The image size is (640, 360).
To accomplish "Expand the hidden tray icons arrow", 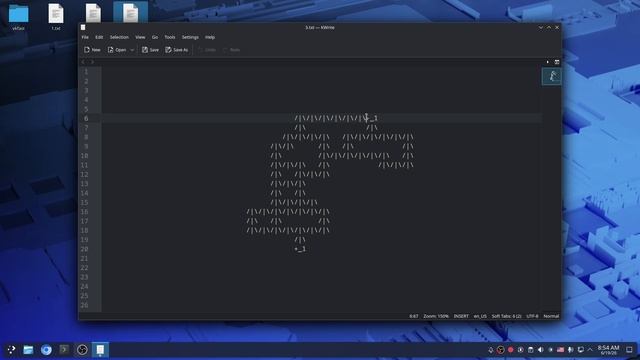I will click(x=590, y=350).
